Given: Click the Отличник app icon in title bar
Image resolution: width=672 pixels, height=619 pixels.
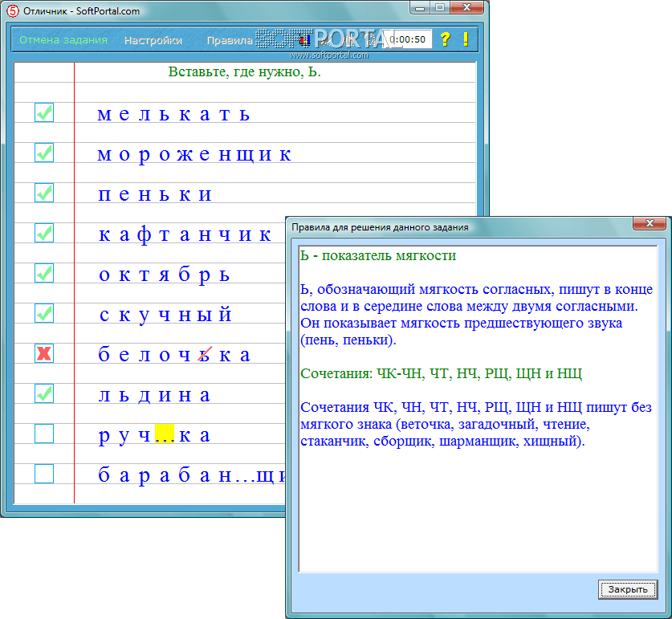Looking at the screenshot, I should click(13, 10).
